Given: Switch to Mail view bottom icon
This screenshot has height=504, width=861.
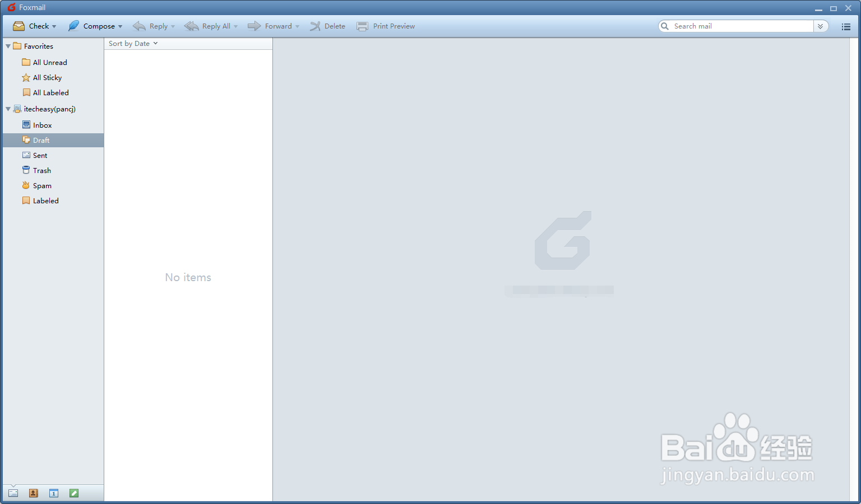Looking at the screenshot, I should tap(13, 493).
